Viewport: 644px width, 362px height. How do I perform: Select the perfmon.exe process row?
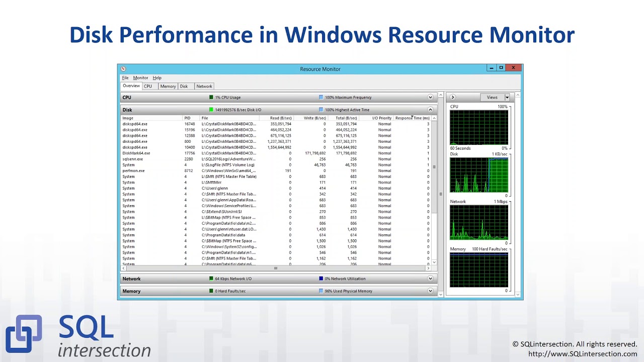point(276,171)
